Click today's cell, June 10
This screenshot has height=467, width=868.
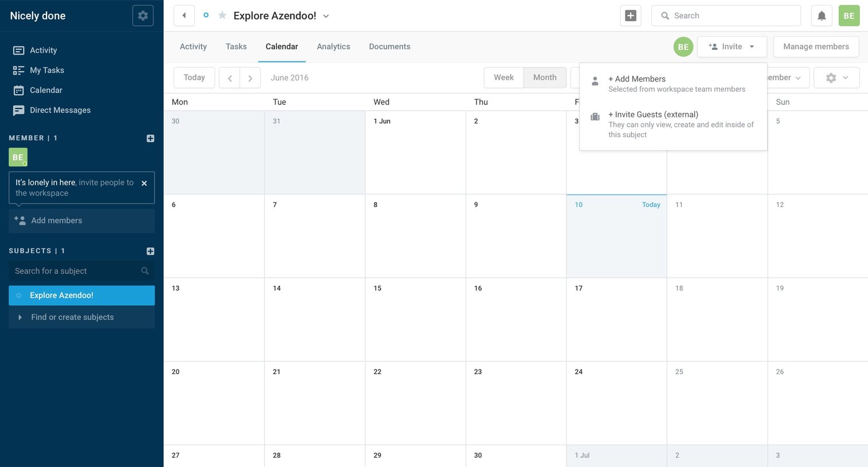pyautogui.click(x=617, y=236)
